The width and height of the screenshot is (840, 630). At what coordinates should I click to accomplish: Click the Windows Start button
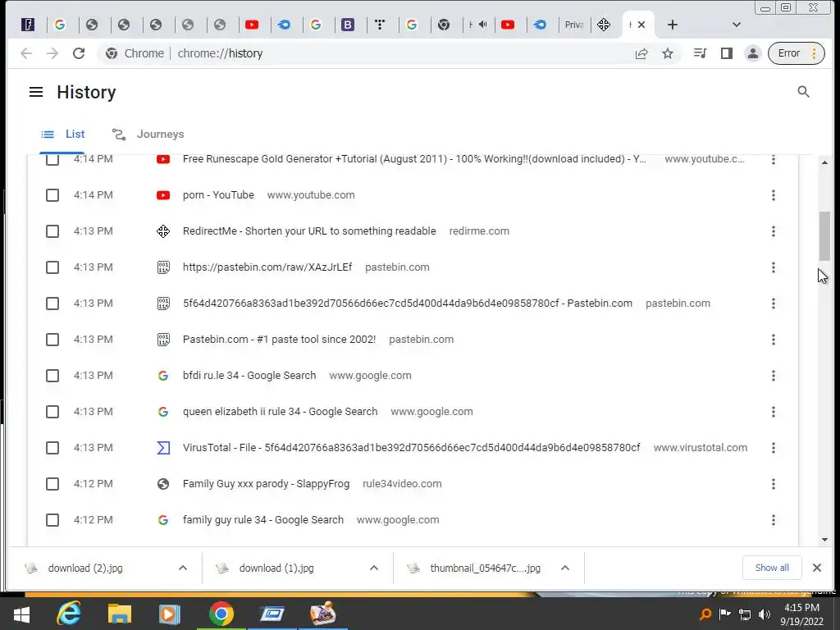[21, 614]
